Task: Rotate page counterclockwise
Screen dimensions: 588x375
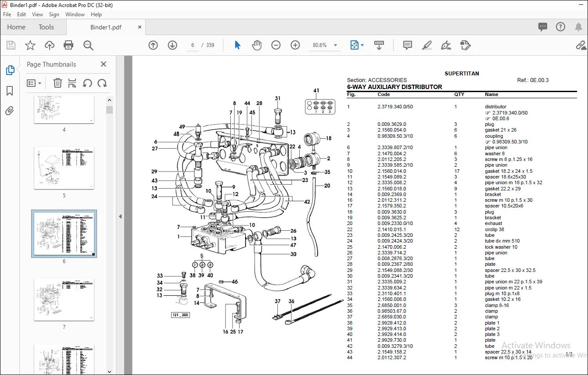Action: point(87,83)
